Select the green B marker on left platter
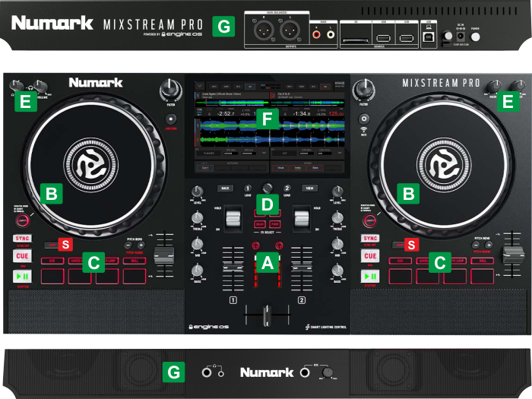 [52, 194]
